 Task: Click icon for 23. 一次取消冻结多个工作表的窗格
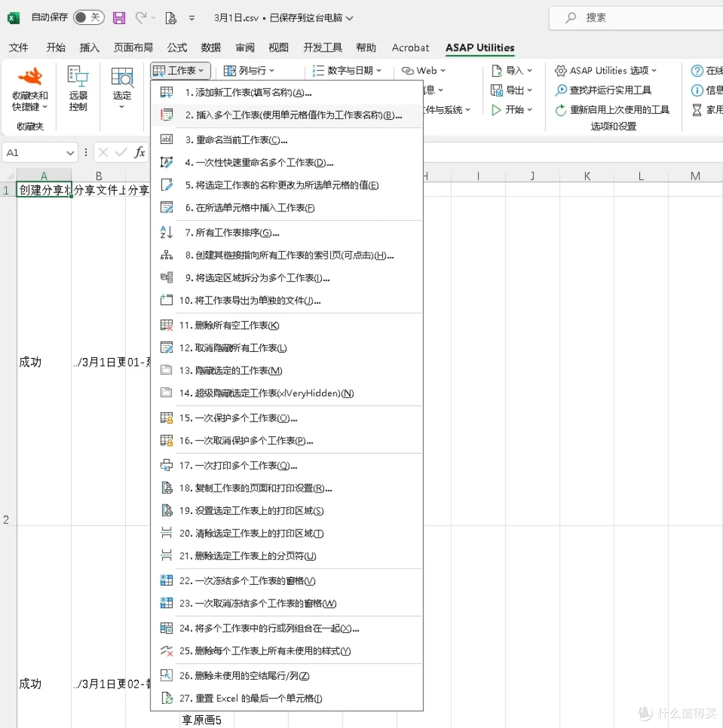[x=166, y=603]
